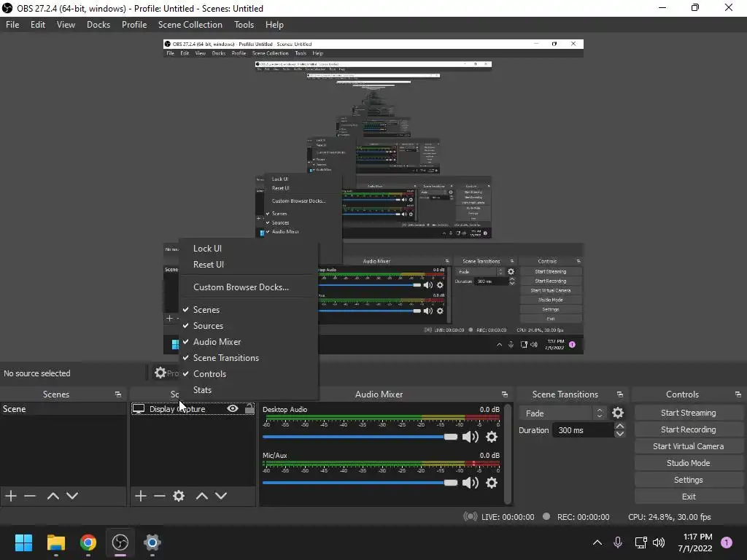Toggle Display Capture lock icon
Image resolution: width=747 pixels, height=560 pixels.
click(x=249, y=408)
